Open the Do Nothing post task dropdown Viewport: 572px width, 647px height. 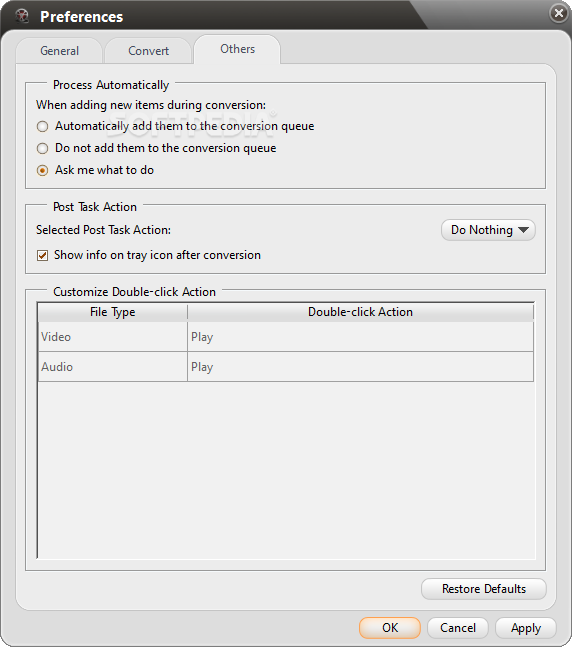pyautogui.click(x=488, y=230)
